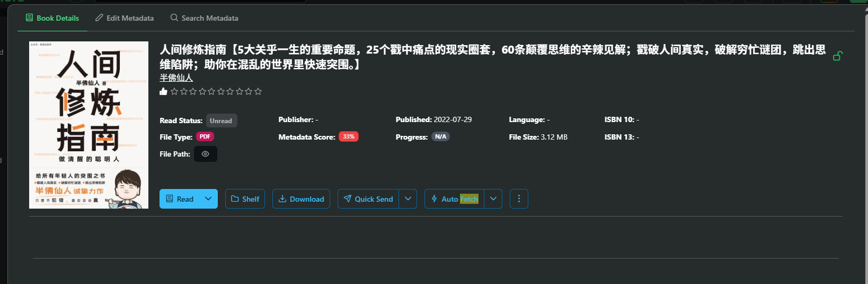Rate the book one star
This screenshot has height=284, width=868.
pyautogui.click(x=174, y=91)
